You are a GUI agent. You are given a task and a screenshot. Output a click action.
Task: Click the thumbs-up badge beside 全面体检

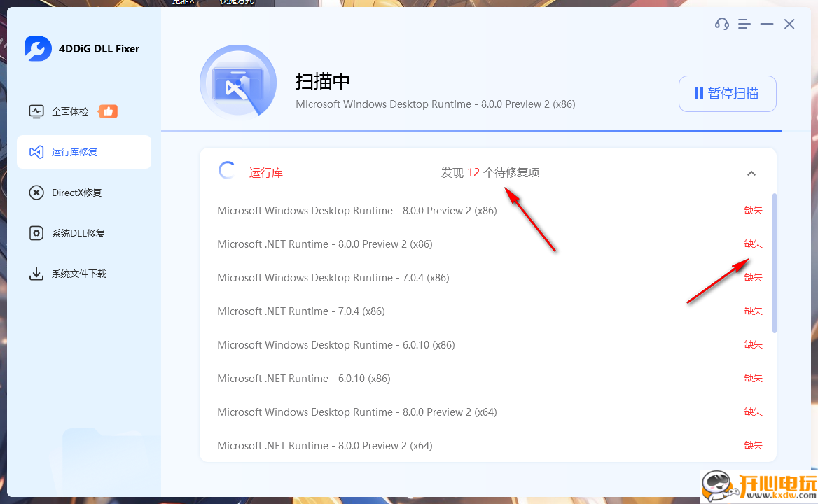click(x=108, y=110)
